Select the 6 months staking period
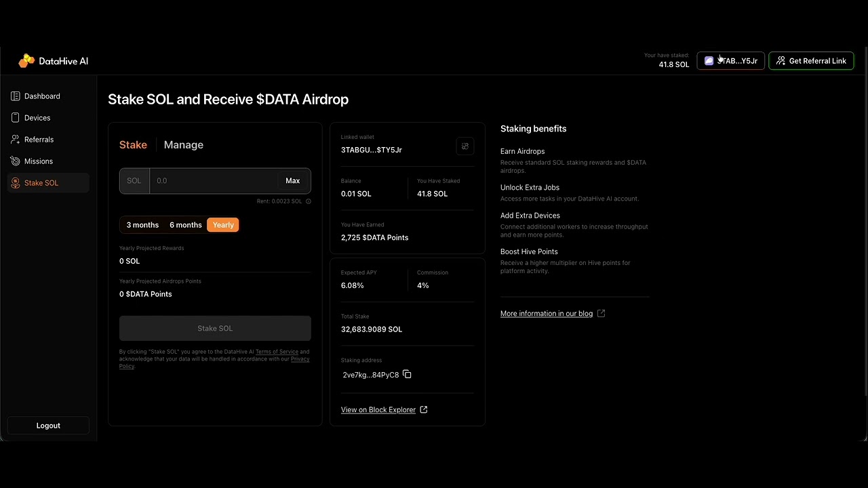The width and height of the screenshot is (868, 488). [x=186, y=225]
